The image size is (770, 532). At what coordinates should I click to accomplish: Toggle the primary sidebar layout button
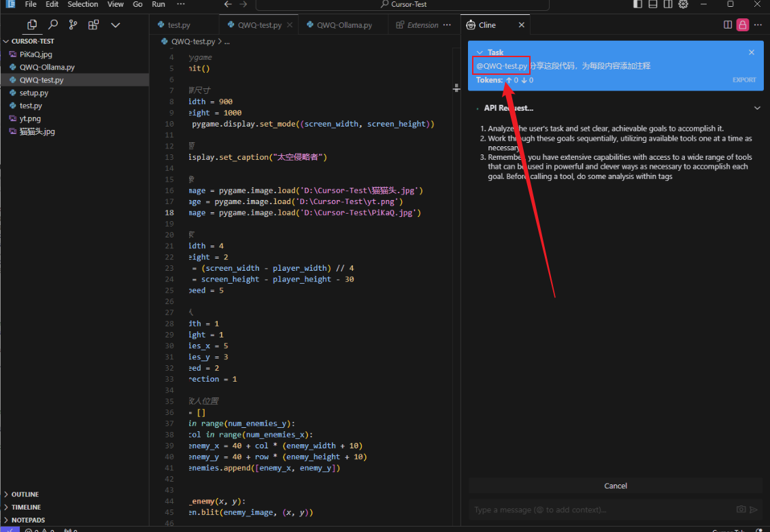tap(637, 4)
